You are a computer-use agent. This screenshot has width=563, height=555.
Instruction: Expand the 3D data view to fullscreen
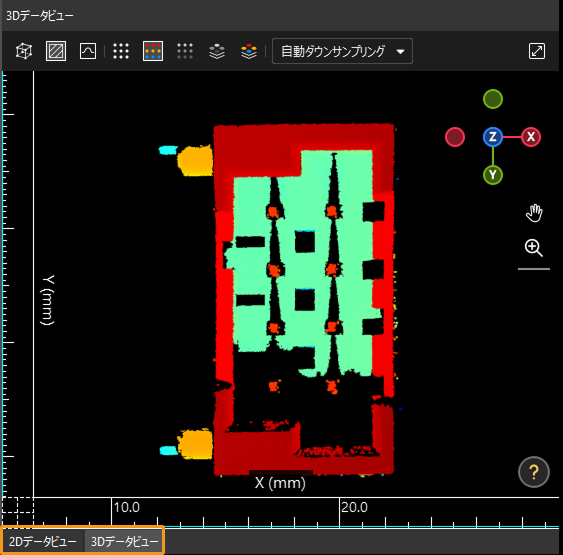[537, 51]
